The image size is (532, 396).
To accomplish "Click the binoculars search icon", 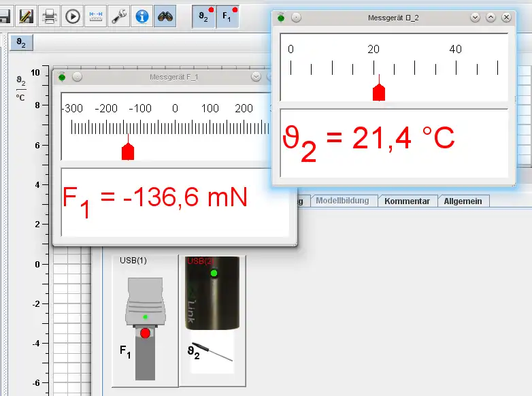I will [165, 16].
